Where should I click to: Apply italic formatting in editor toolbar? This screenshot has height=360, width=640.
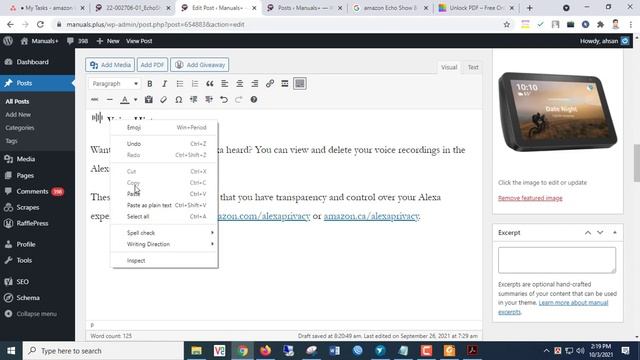[x=164, y=84]
